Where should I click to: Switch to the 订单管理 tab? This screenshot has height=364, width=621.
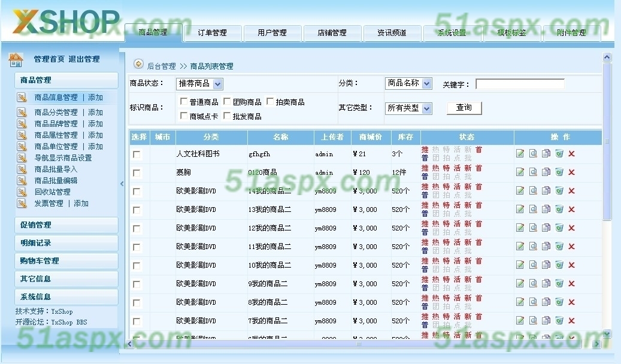point(213,33)
